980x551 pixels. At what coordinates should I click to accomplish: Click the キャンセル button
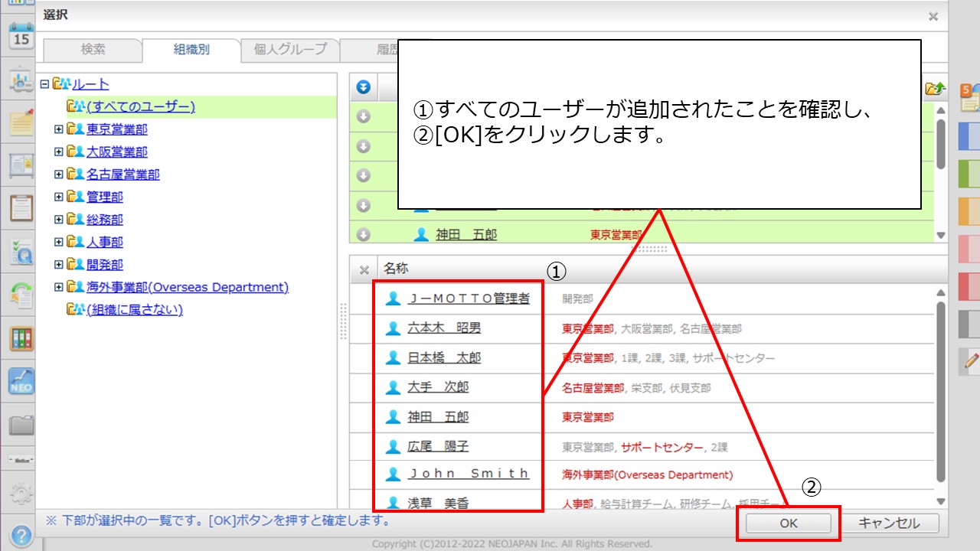tap(888, 523)
